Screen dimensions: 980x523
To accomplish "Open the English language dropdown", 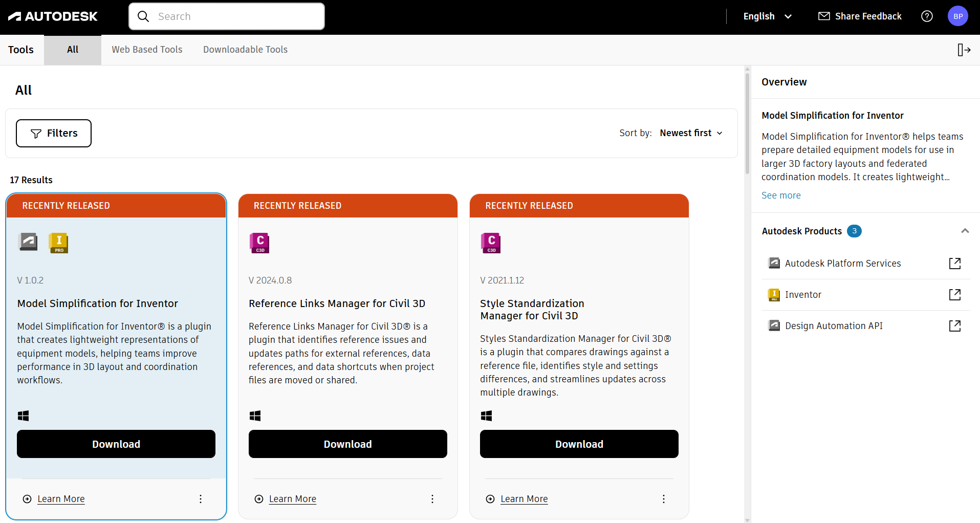I will click(768, 16).
